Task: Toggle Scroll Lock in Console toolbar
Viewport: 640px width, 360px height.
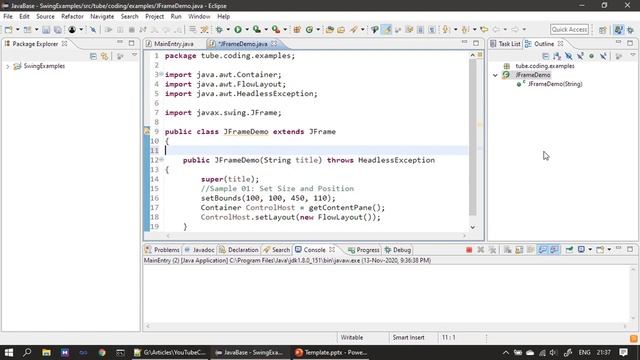Action: coord(519,250)
